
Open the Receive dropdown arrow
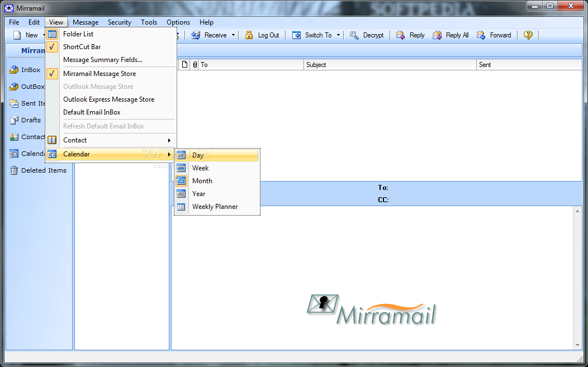[233, 35]
